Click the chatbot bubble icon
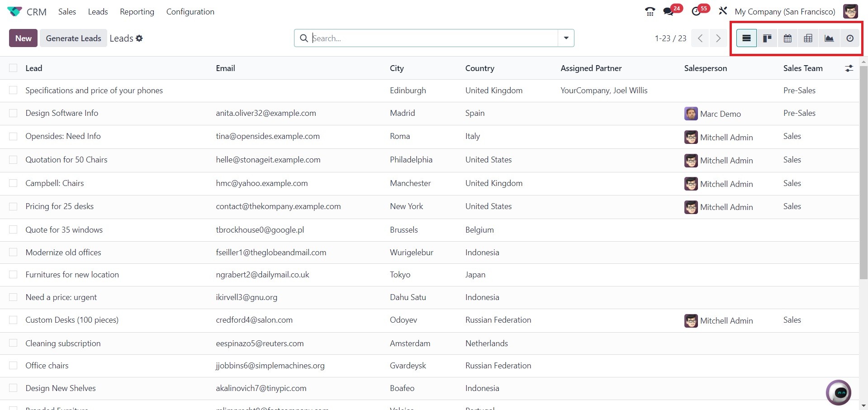This screenshot has width=868, height=410. click(x=839, y=392)
